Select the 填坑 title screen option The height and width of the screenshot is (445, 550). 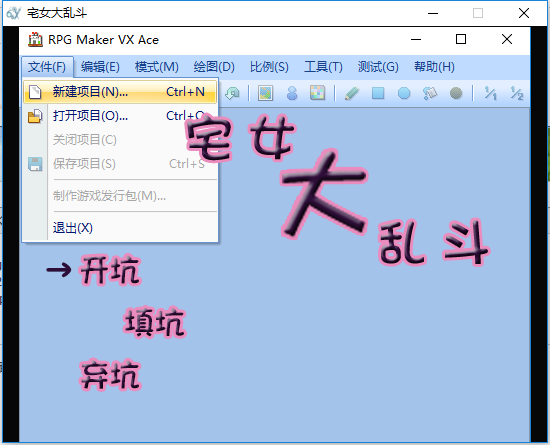(155, 322)
